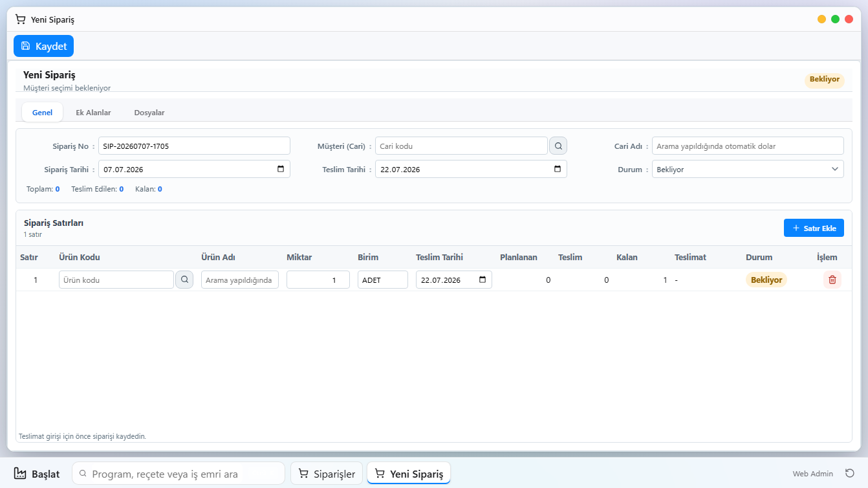
Task: Open the row Teslim Tarihi calendar icon
Action: (483, 280)
